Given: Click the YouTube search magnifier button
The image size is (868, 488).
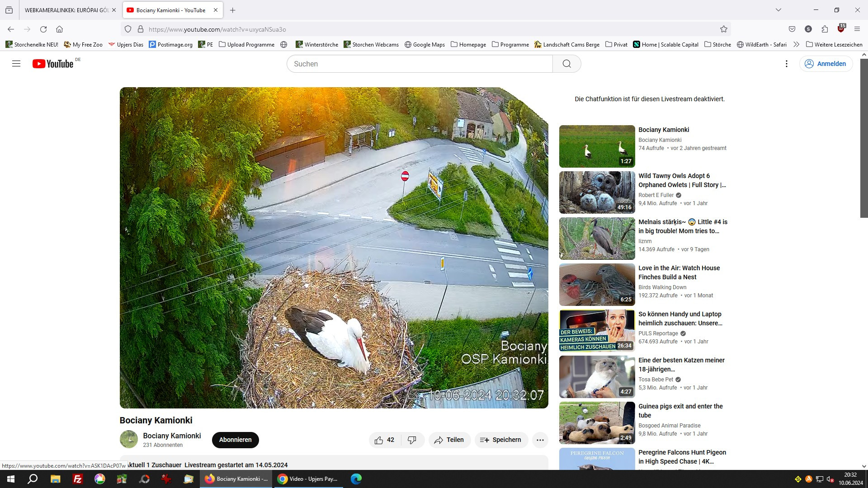Looking at the screenshot, I should point(566,64).
